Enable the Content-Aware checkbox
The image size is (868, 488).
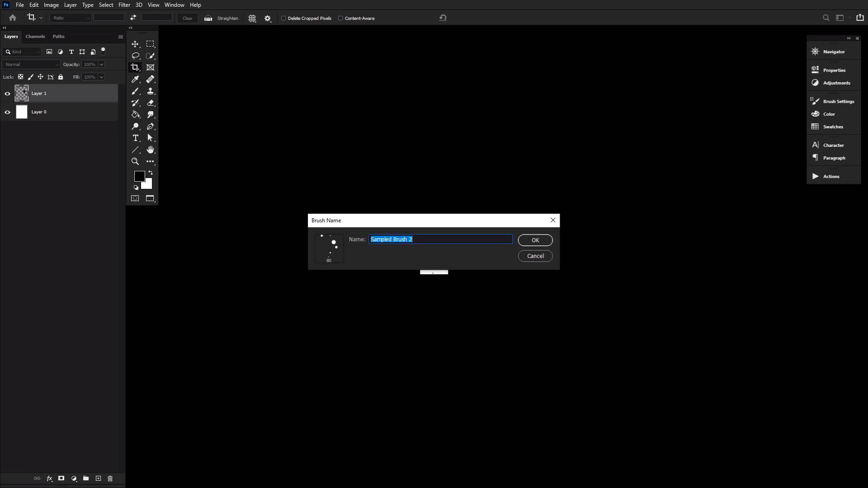[x=341, y=18]
